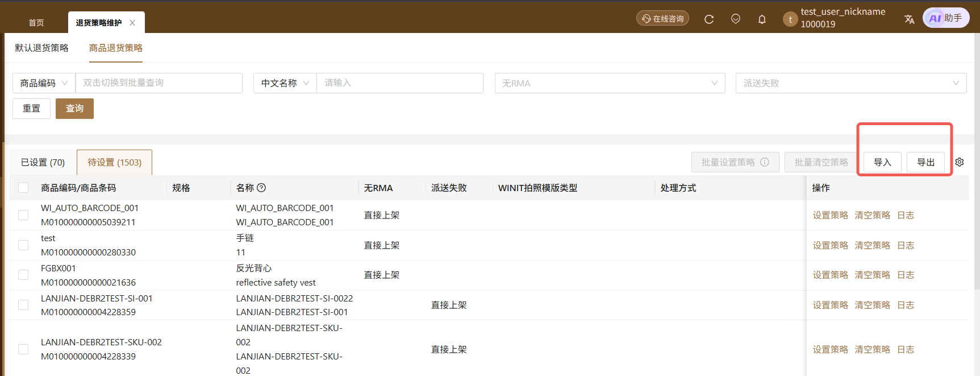The width and height of the screenshot is (980, 376).
Task: Click the refresh icon in the header
Action: tap(709, 19)
